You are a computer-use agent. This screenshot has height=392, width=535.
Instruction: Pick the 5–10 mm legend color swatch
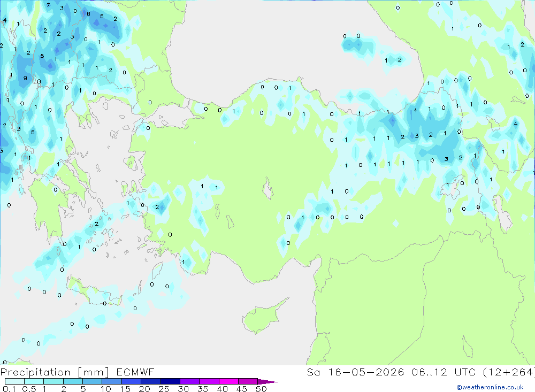tap(93, 381)
